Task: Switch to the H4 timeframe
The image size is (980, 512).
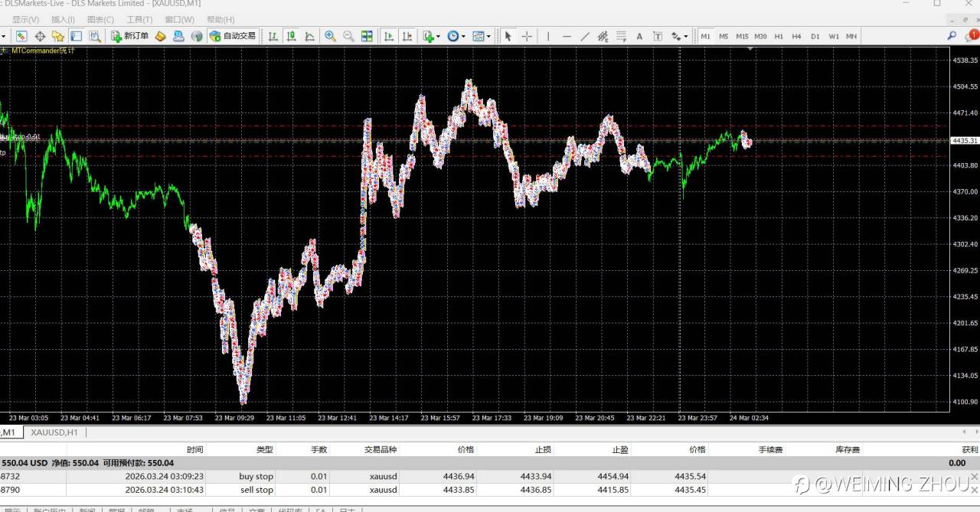Action: pyautogui.click(x=796, y=36)
